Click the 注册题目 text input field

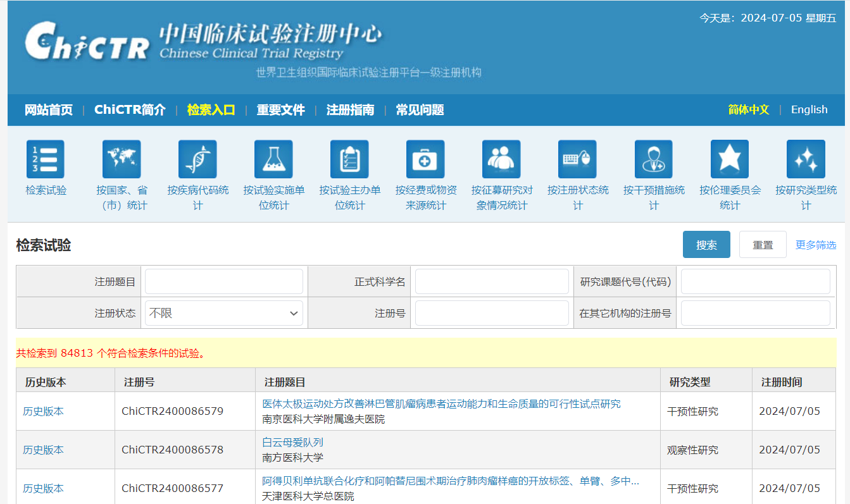[x=224, y=281]
